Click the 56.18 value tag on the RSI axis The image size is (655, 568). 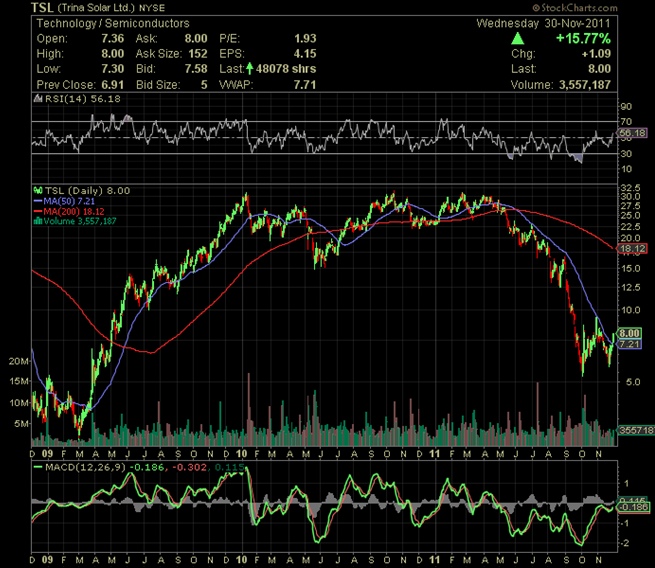click(x=632, y=133)
